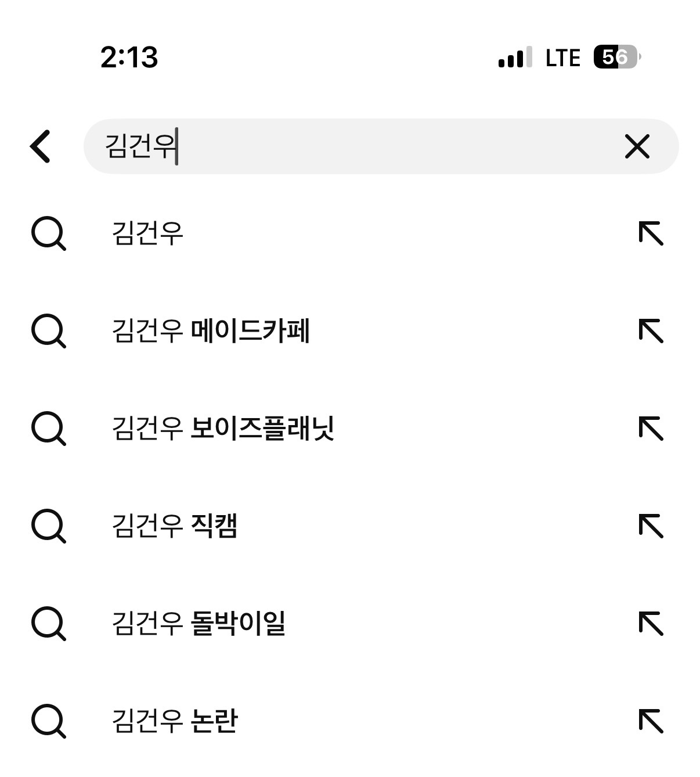Tap magnifier icon beside 김건우 보이즈플래닛

[48, 429]
